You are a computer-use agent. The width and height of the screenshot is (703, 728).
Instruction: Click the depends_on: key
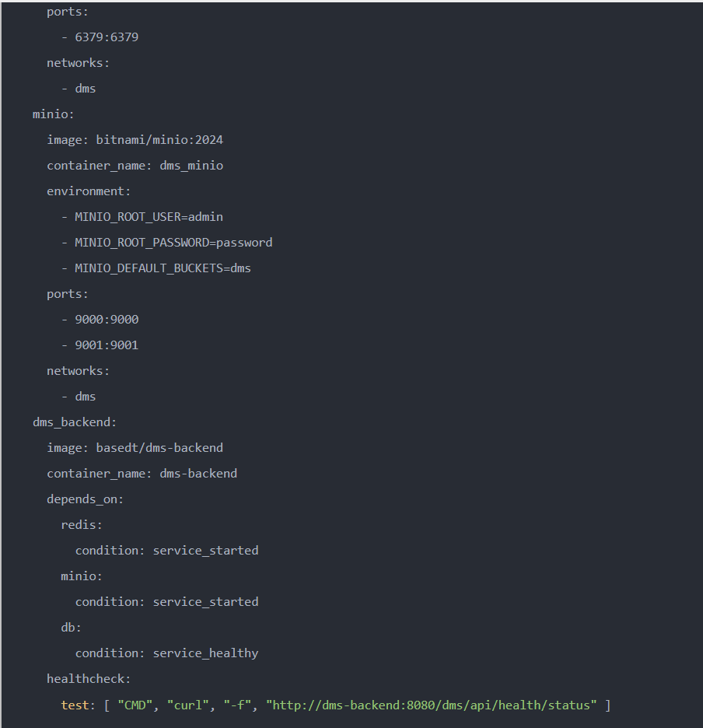coord(85,499)
